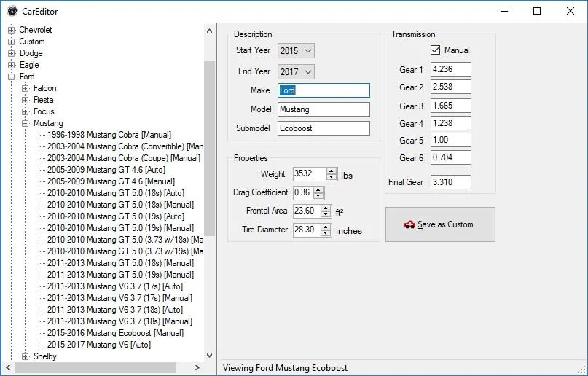The width and height of the screenshot is (588, 376).
Task: Increase Tire Diameter with up arrow
Action: [x=326, y=227]
